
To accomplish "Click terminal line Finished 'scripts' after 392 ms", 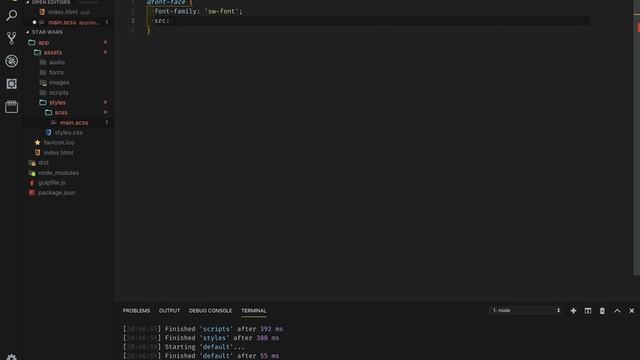I will coord(203,329).
